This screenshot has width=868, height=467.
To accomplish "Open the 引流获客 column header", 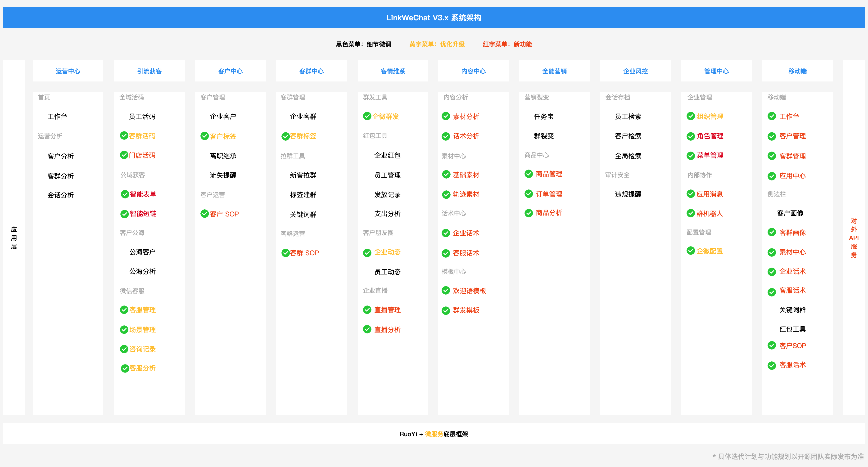I will (x=149, y=71).
